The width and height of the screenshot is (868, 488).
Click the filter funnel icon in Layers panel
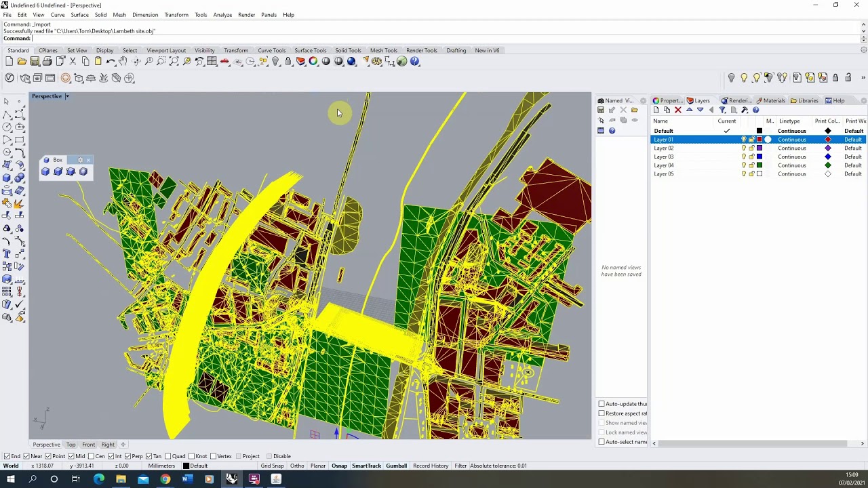(x=722, y=110)
